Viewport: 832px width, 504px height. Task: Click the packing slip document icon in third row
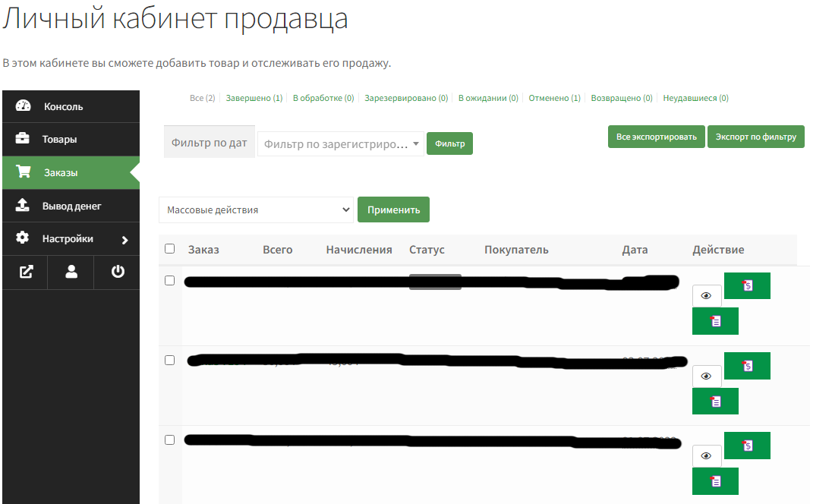(x=715, y=481)
